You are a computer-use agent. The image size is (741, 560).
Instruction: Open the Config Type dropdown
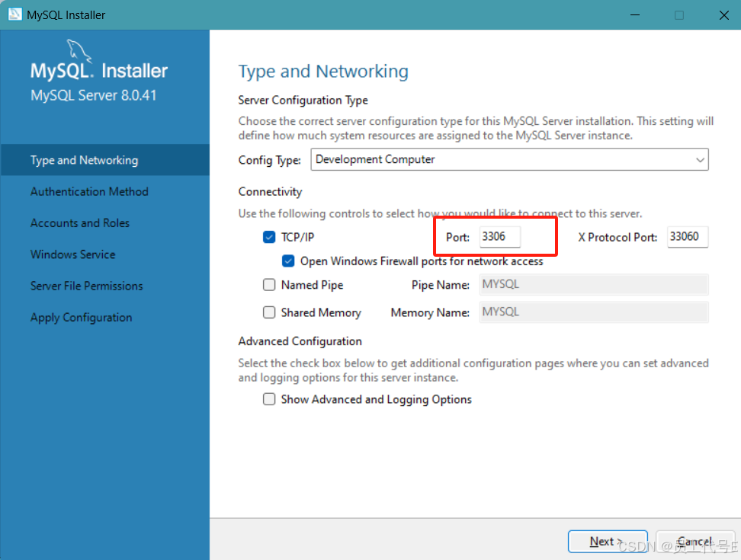[x=509, y=159]
